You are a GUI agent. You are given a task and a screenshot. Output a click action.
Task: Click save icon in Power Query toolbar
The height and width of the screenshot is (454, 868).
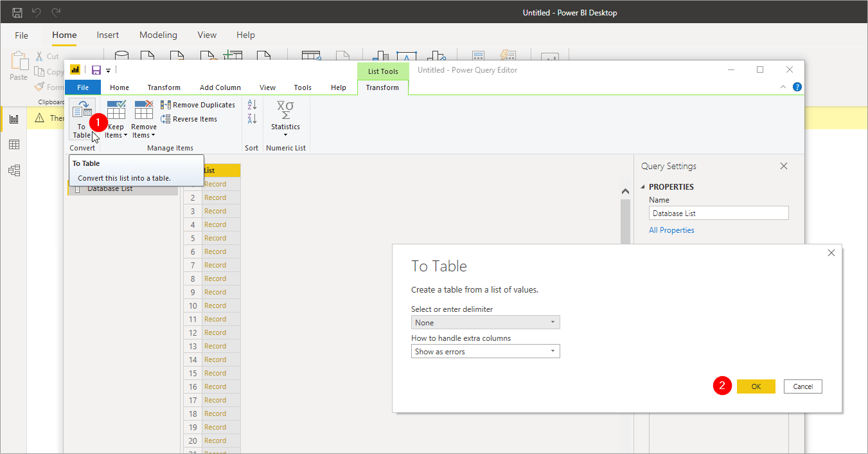coord(96,70)
